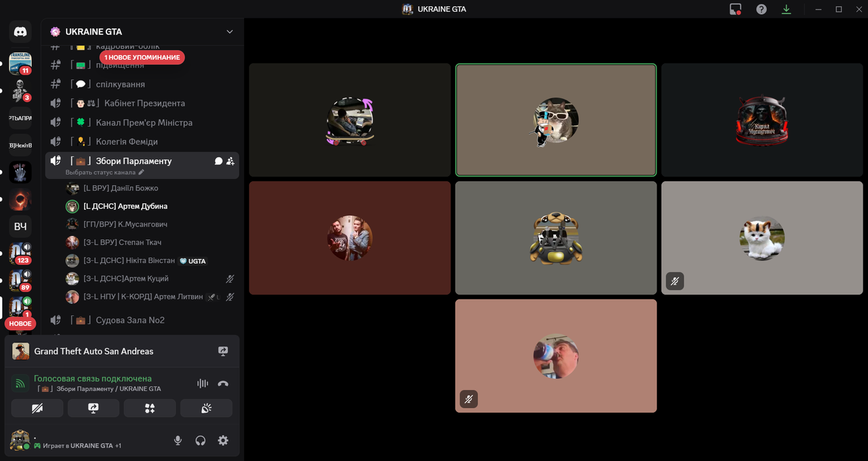Open the black hole server icon
This screenshot has height=461, width=868.
click(20, 199)
